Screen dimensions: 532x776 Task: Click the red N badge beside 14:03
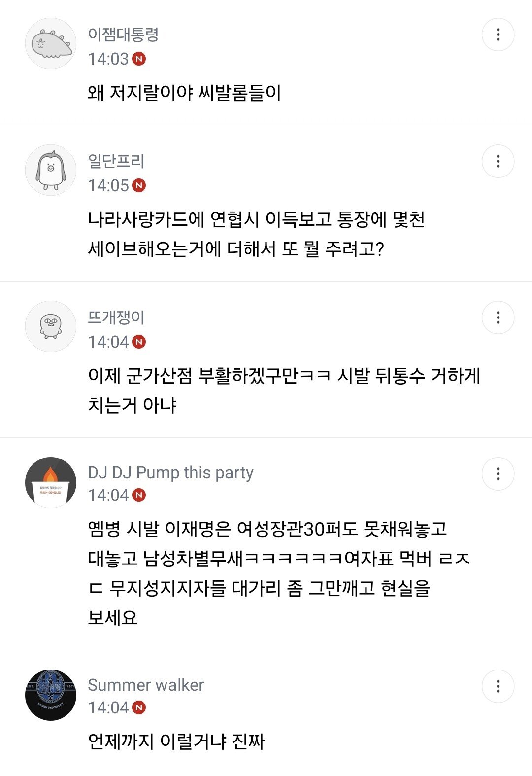pos(139,59)
